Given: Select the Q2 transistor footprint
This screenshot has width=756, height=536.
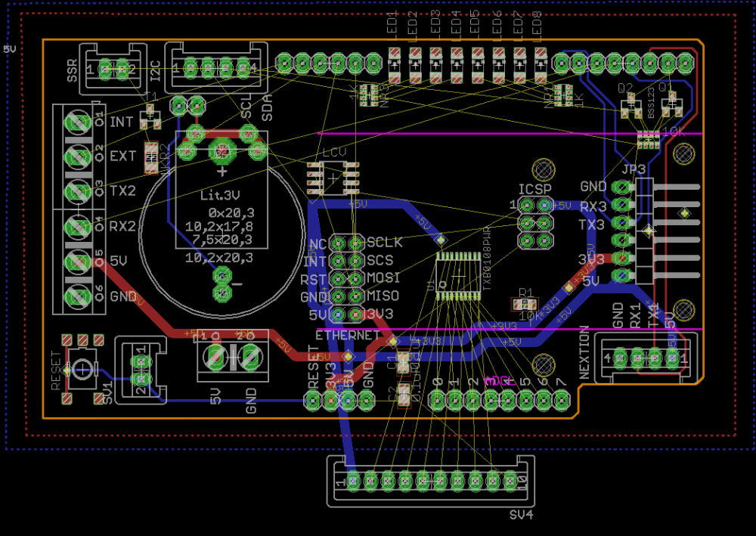Looking at the screenshot, I should tap(631, 106).
